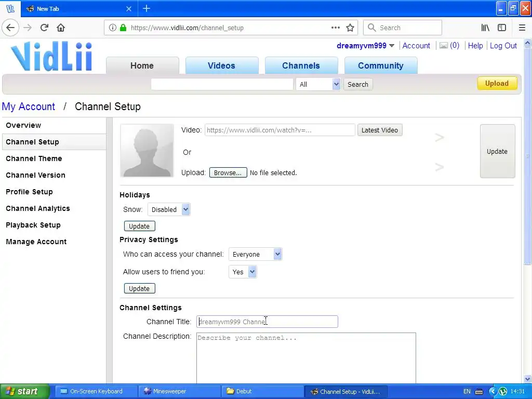Click the browser forward arrow
532x399 pixels.
(x=28, y=28)
